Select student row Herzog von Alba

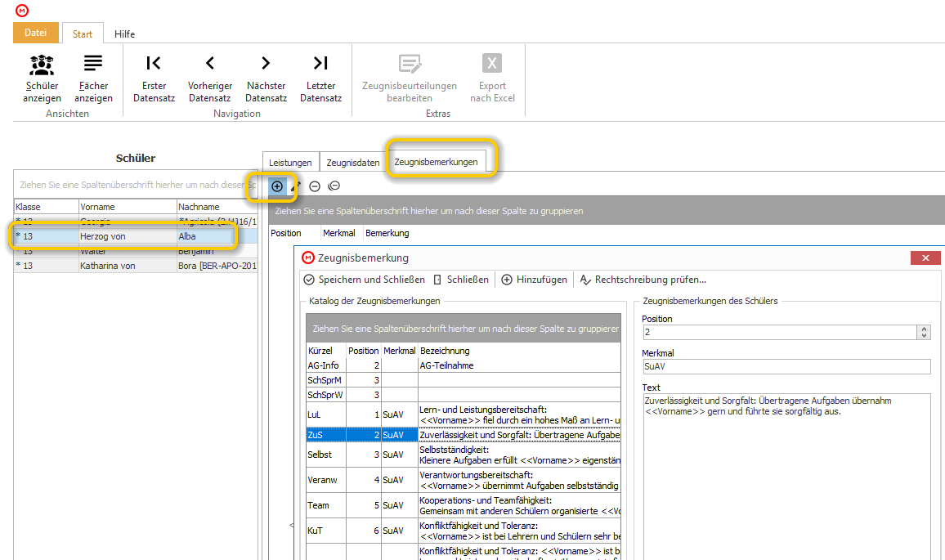(136, 236)
